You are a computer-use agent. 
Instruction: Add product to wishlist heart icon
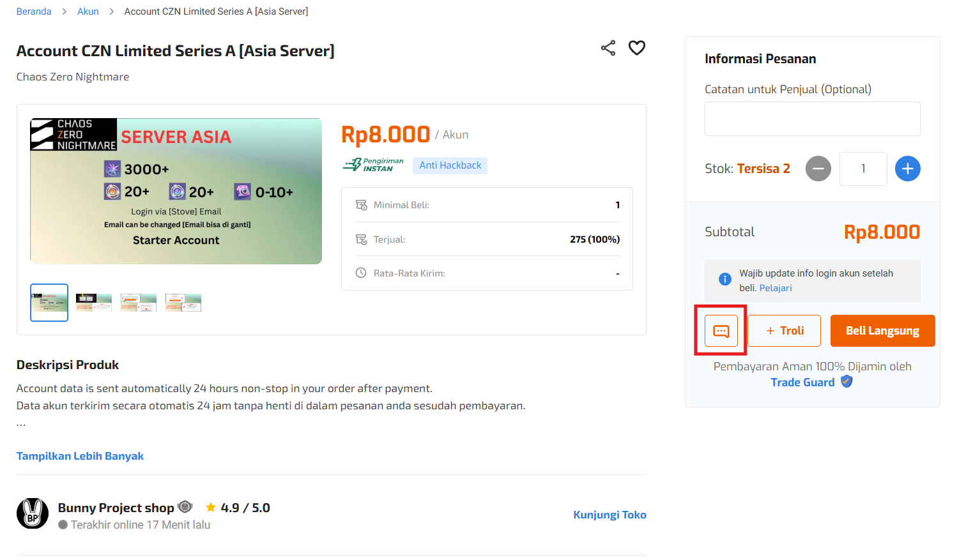click(x=637, y=48)
